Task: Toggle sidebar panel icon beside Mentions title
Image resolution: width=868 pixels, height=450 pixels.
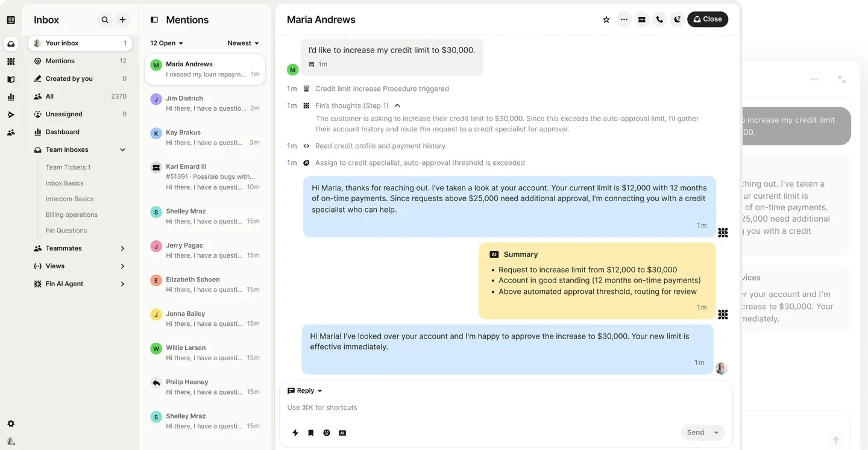Action: point(154,20)
